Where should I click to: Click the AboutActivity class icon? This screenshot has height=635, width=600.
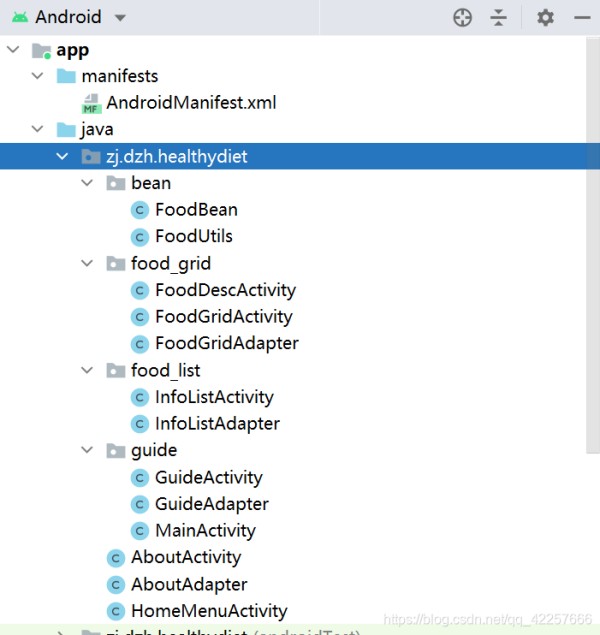tap(116, 558)
